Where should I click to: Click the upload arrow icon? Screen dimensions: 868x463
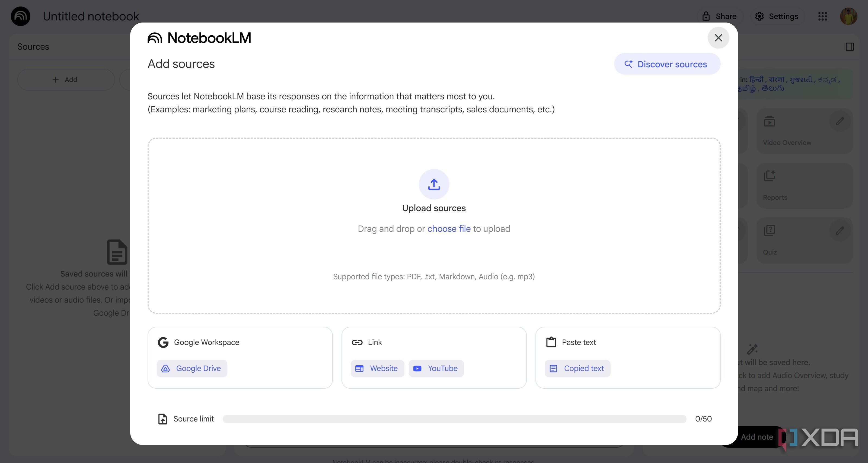(x=434, y=184)
